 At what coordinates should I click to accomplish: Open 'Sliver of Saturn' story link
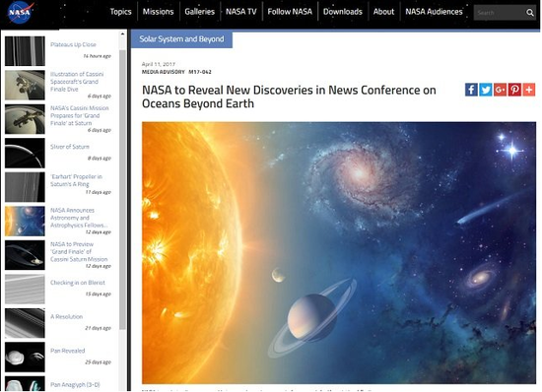(x=70, y=147)
